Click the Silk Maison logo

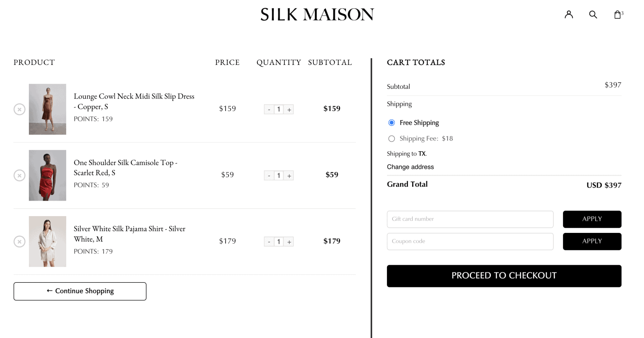(317, 14)
